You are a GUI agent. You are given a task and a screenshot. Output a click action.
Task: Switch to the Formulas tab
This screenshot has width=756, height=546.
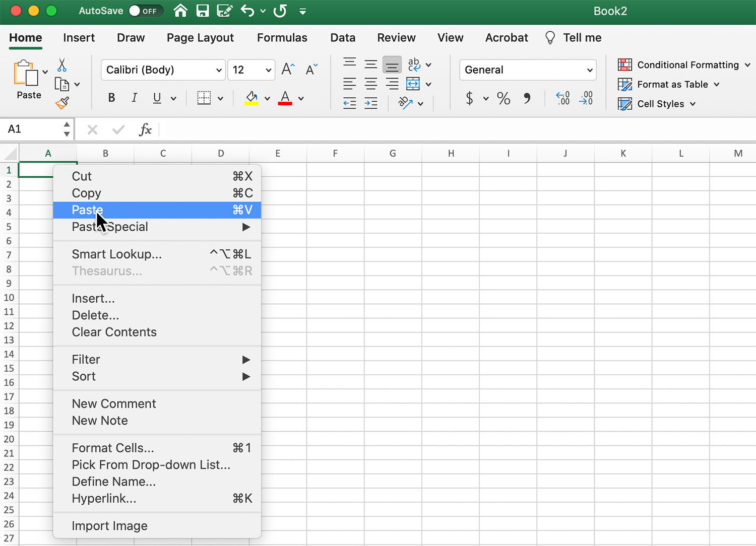[x=282, y=38]
